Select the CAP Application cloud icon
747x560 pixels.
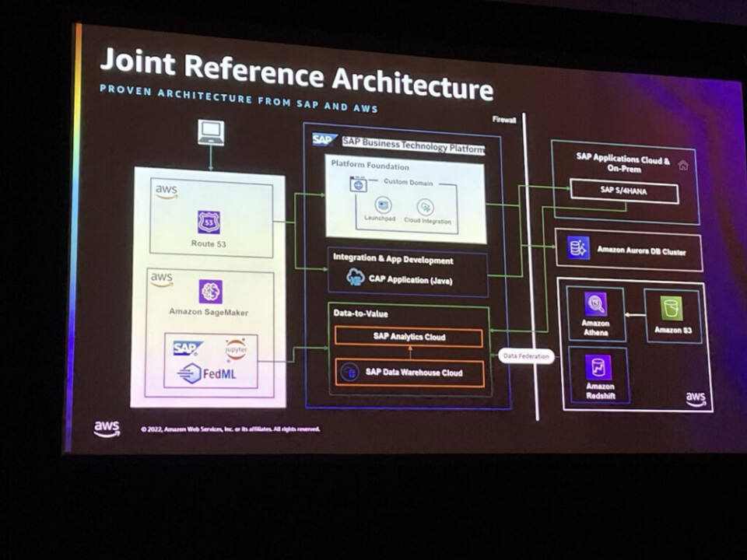click(x=356, y=277)
